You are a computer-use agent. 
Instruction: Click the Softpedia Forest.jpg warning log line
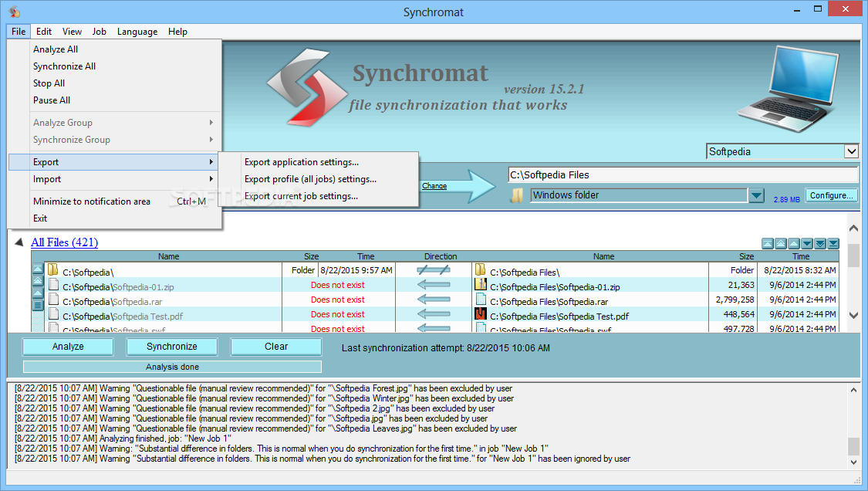(x=264, y=388)
